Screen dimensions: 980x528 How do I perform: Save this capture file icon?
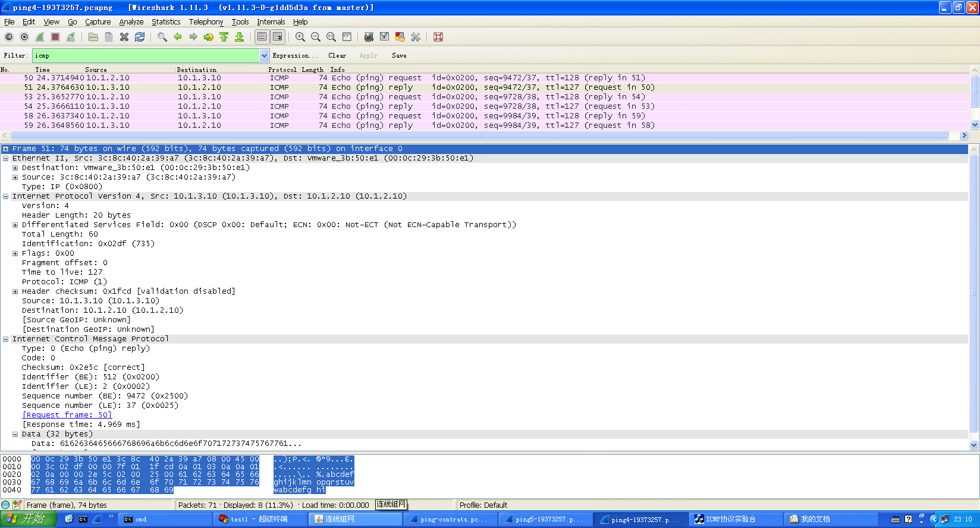click(x=109, y=37)
